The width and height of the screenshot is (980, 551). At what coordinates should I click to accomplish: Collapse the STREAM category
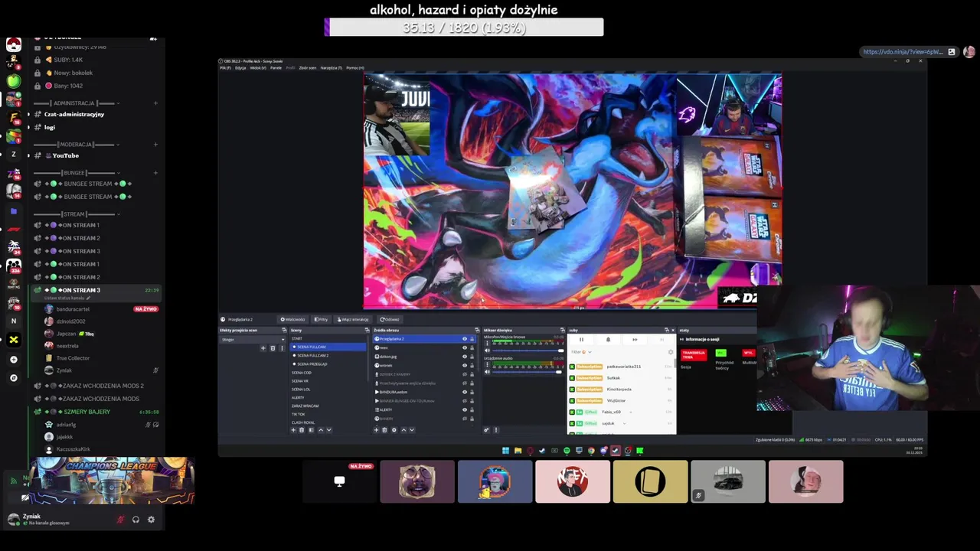pyautogui.click(x=74, y=214)
